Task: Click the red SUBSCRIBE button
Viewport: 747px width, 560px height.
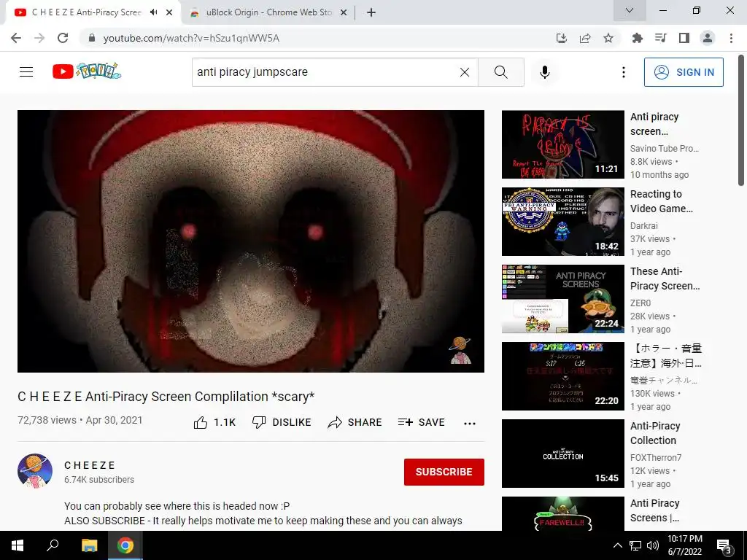Action: (444, 472)
